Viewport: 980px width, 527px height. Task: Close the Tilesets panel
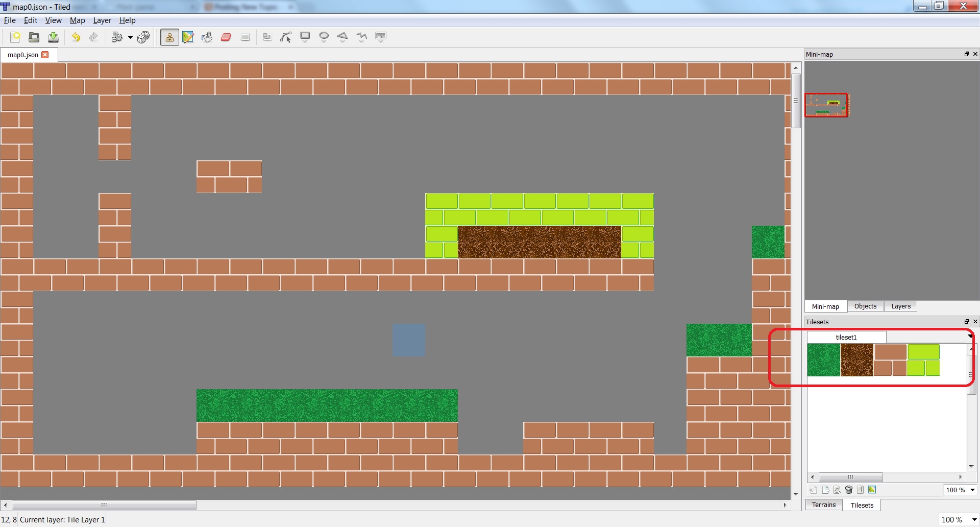975,322
